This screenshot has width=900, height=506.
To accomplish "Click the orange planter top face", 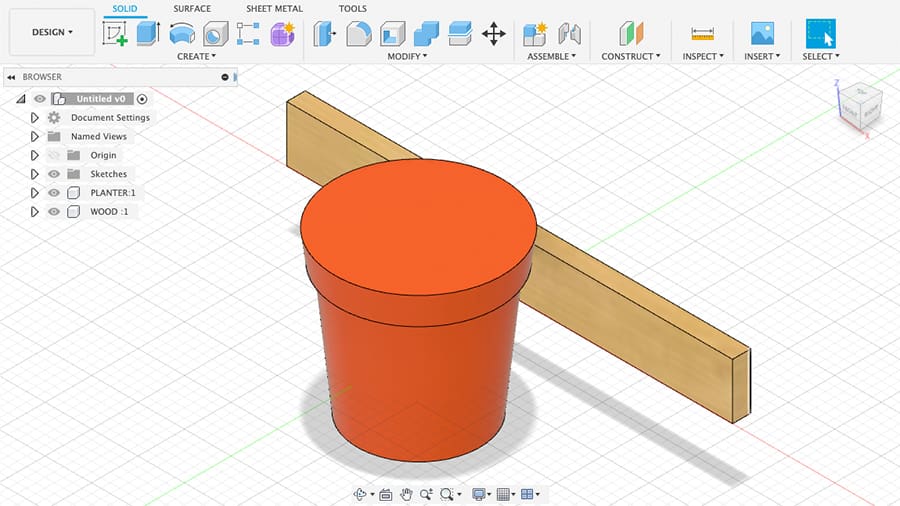I will coord(418,227).
